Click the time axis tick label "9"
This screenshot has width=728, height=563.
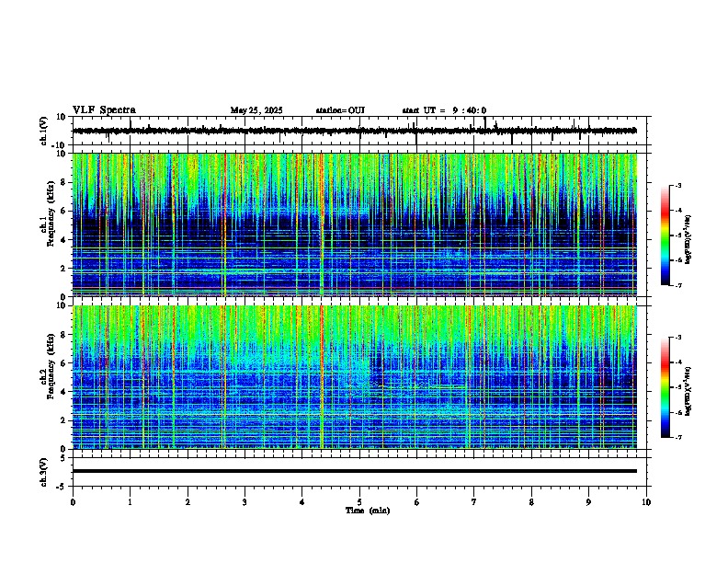[588, 502]
